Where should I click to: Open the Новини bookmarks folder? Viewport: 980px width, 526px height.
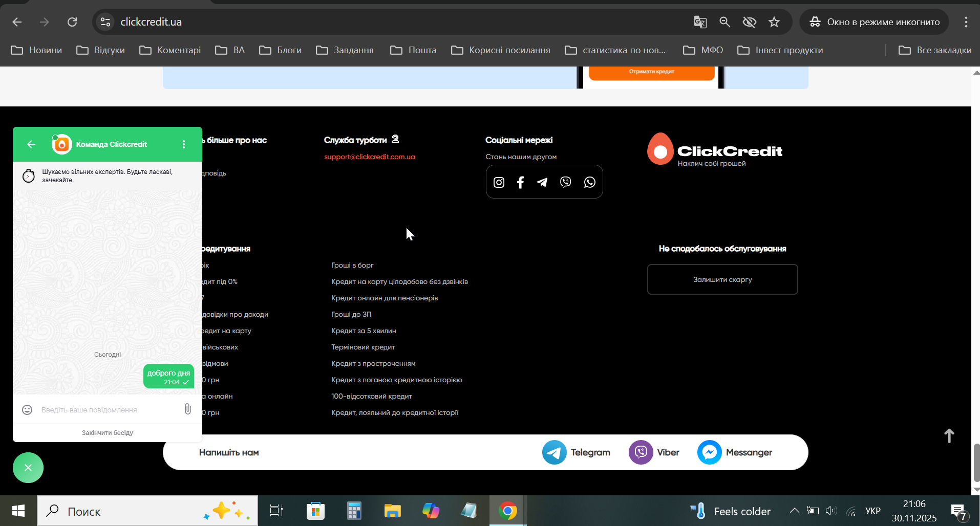click(36, 50)
